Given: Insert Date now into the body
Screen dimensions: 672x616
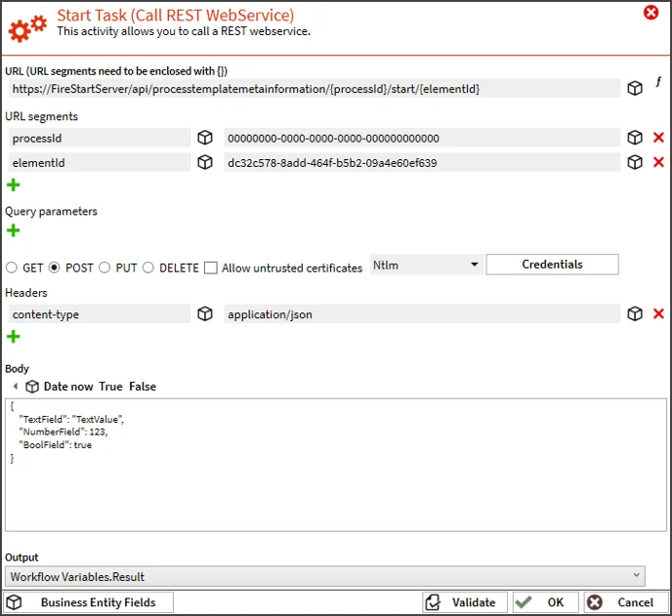Looking at the screenshot, I should click(67, 387).
